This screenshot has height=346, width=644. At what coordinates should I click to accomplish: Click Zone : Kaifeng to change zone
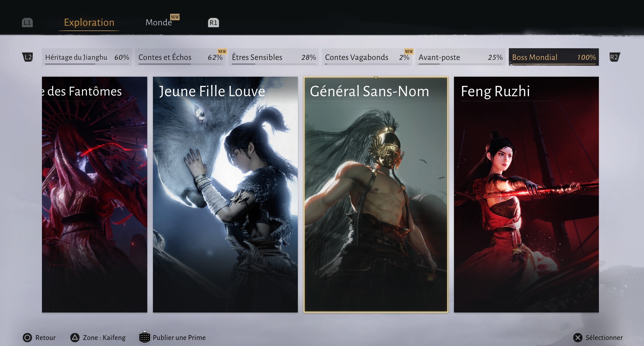point(104,337)
